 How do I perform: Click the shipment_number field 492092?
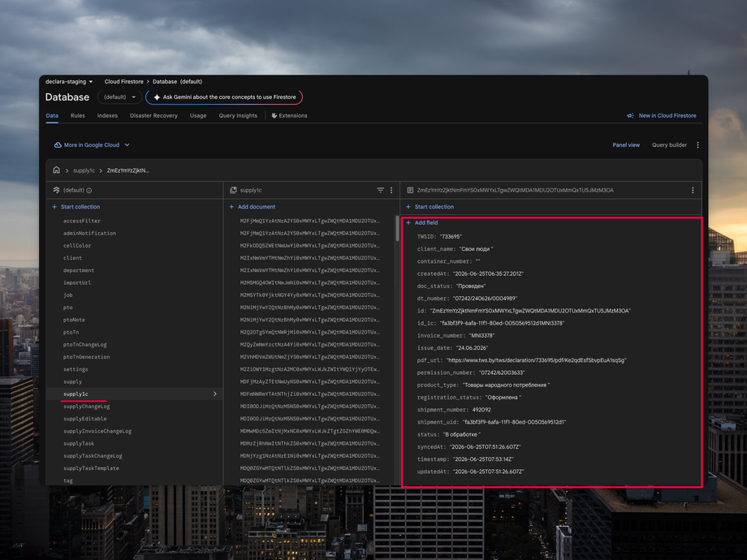pyautogui.click(x=481, y=410)
